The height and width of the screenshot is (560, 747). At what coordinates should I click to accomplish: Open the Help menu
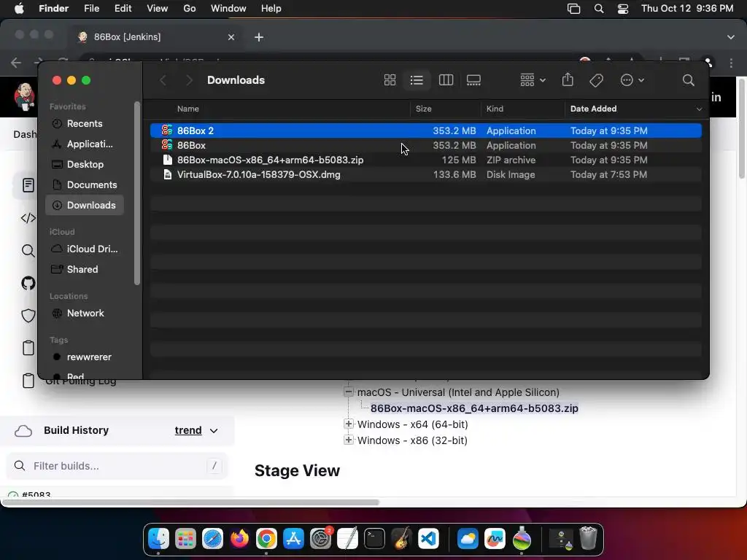point(271,9)
